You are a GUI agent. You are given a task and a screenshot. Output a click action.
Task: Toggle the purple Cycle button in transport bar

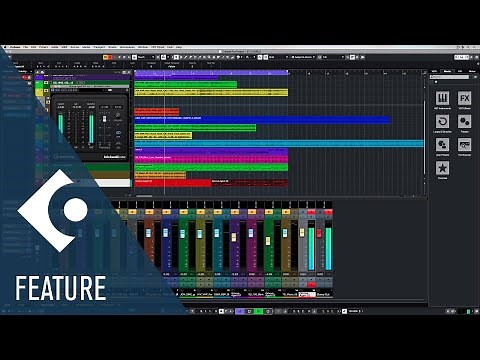(x=240, y=311)
